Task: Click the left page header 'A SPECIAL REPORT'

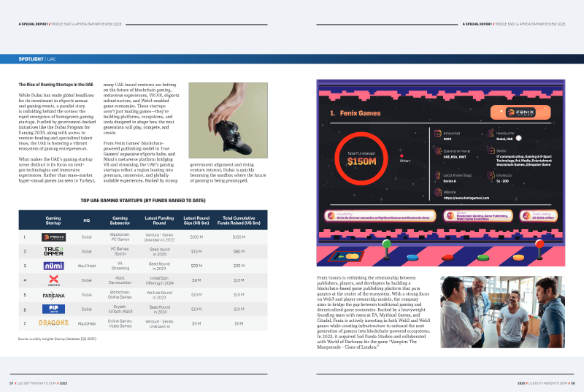Action: coord(33,24)
